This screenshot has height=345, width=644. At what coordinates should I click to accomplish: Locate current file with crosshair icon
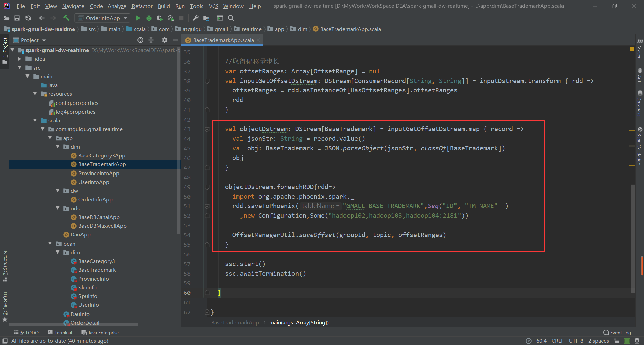coord(140,40)
